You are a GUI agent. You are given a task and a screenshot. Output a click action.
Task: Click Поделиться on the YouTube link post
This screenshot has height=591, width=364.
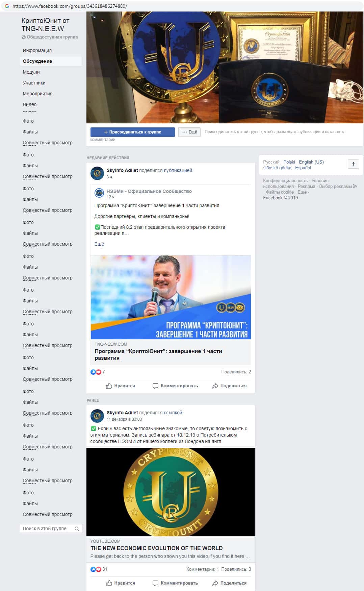point(229,583)
